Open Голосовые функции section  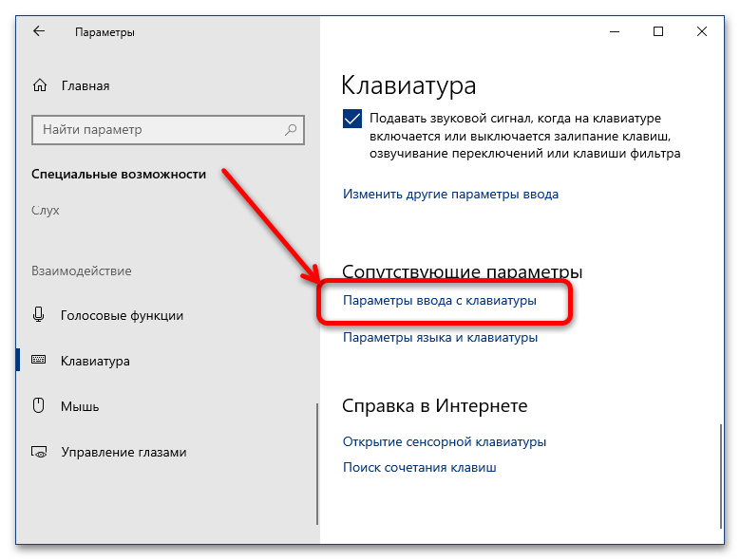tap(122, 315)
